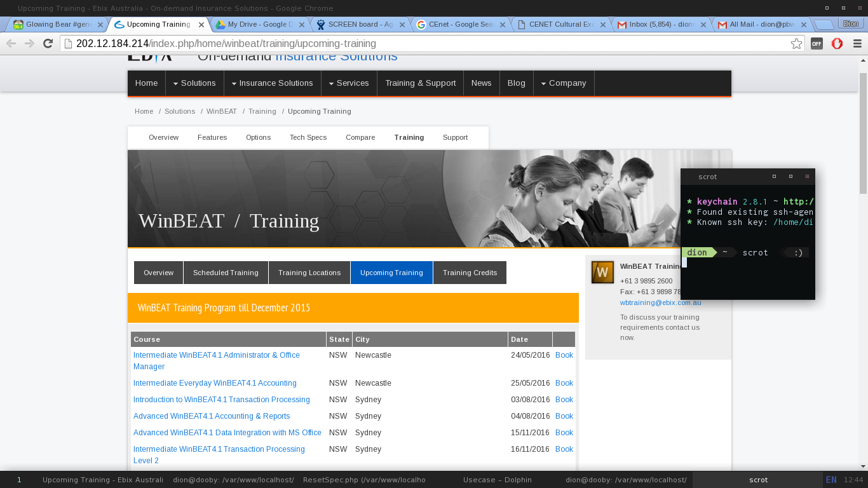The image size is (868, 488).
Task: Click the WinBEAT breadcrumb link
Action: click(x=222, y=111)
